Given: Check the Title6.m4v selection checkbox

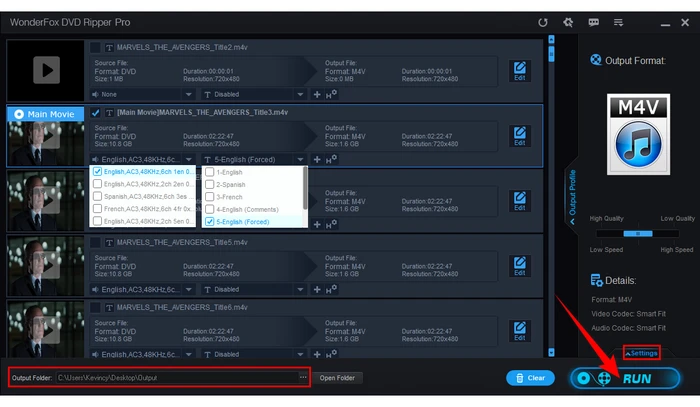Looking at the screenshot, I should click(x=95, y=307).
